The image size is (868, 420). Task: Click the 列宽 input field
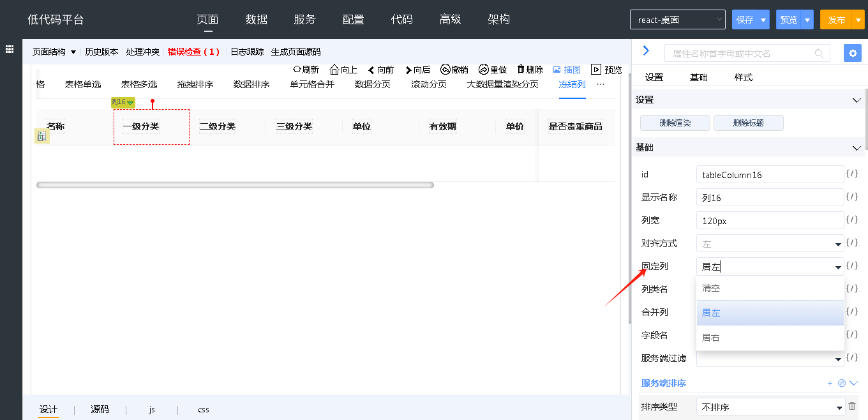click(770, 220)
